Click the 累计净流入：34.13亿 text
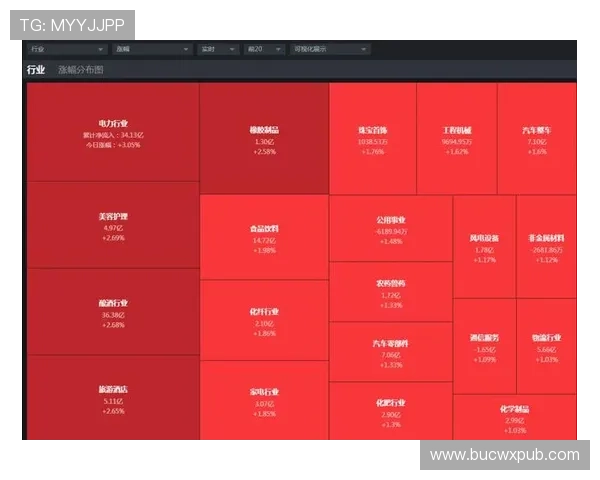The height and width of the screenshot is (480, 600). point(113,135)
